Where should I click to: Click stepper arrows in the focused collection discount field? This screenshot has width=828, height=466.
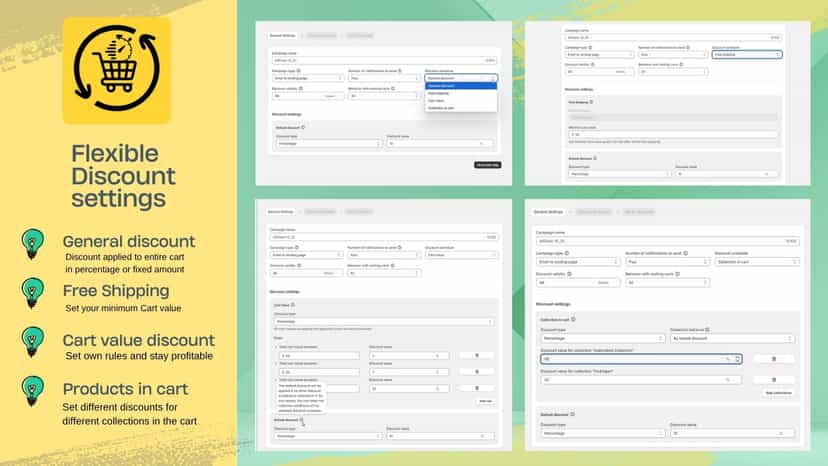[x=737, y=359]
